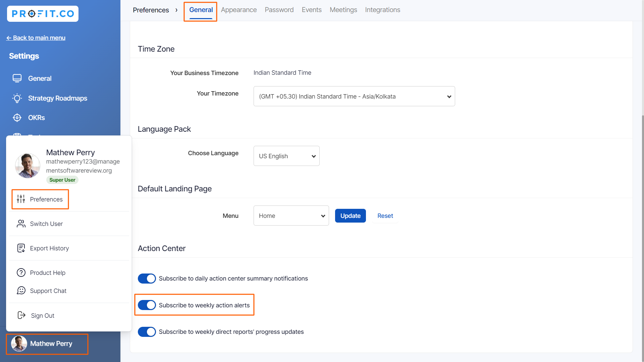This screenshot has width=644, height=362.
Task: Click the Action Center section heading
Action: pyautogui.click(x=162, y=248)
